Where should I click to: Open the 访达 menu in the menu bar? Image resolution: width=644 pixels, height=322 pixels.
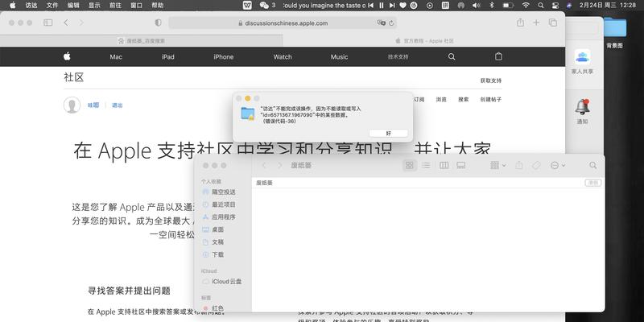coord(31,6)
